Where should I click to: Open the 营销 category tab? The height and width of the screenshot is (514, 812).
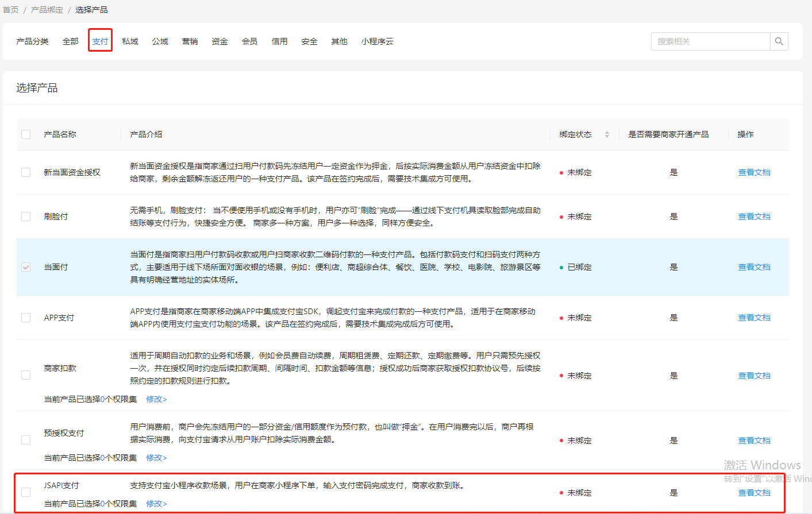coord(190,41)
